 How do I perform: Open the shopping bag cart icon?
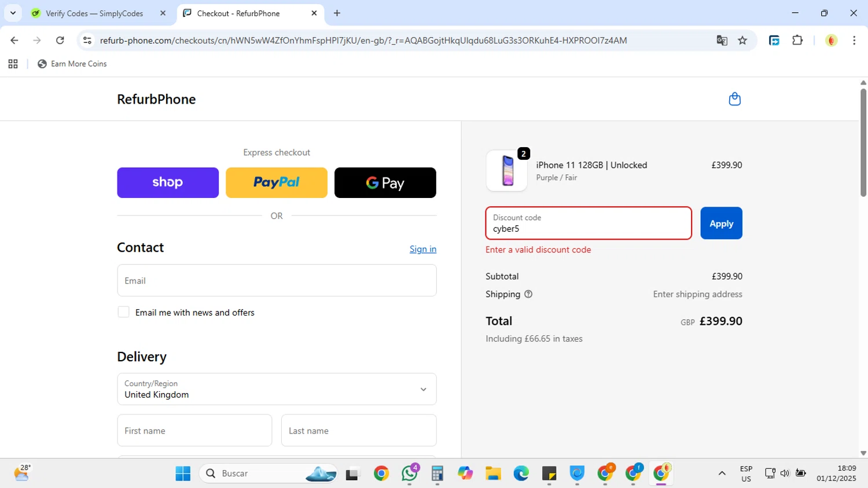(x=734, y=99)
